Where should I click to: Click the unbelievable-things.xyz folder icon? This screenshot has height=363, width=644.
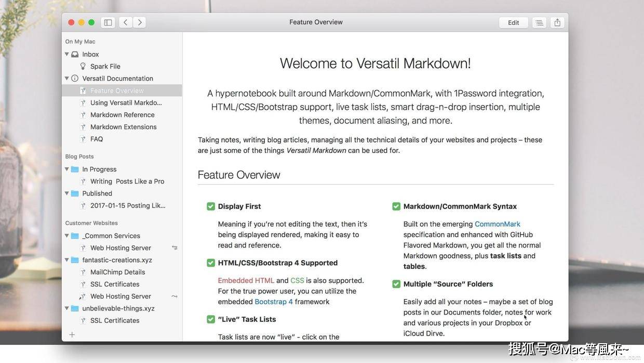click(x=75, y=308)
